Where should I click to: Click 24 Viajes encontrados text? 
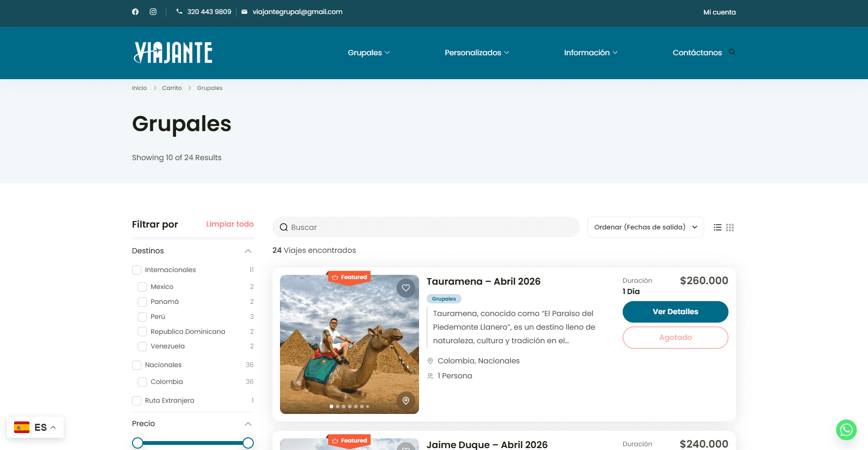click(x=314, y=251)
